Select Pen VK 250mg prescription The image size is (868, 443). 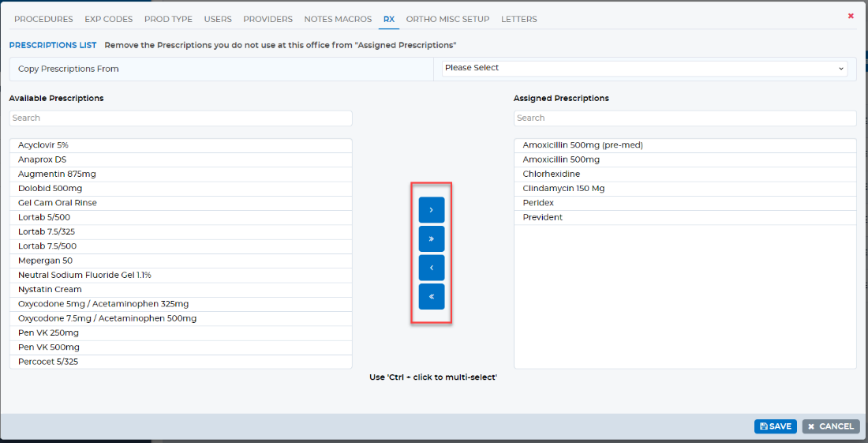[181, 332]
